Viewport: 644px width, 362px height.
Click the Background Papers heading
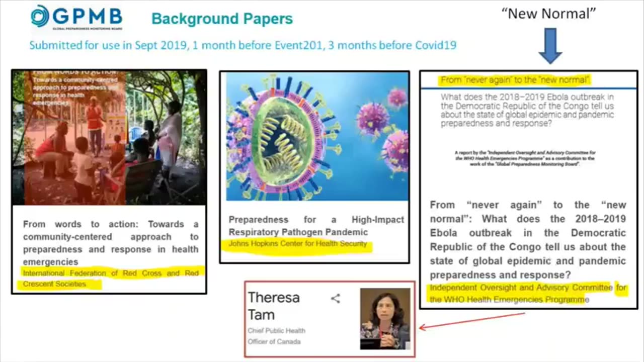(222, 19)
